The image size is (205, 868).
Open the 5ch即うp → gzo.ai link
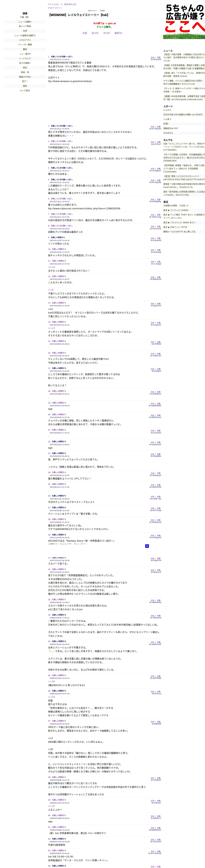click(x=105, y=23)
